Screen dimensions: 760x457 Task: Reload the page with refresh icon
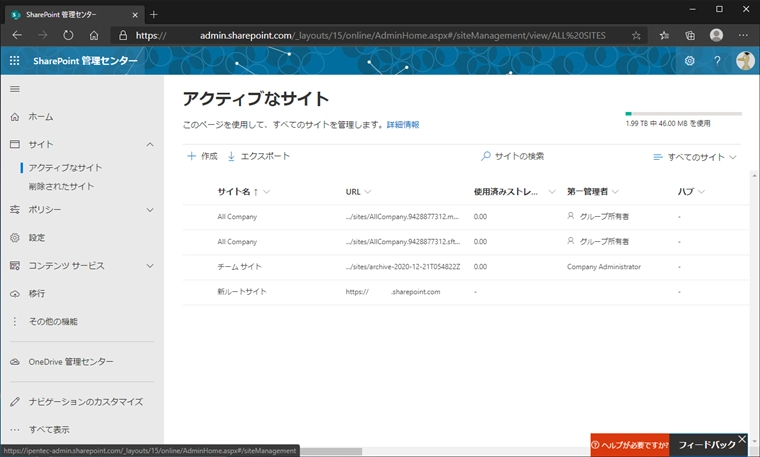click(68, 35)
